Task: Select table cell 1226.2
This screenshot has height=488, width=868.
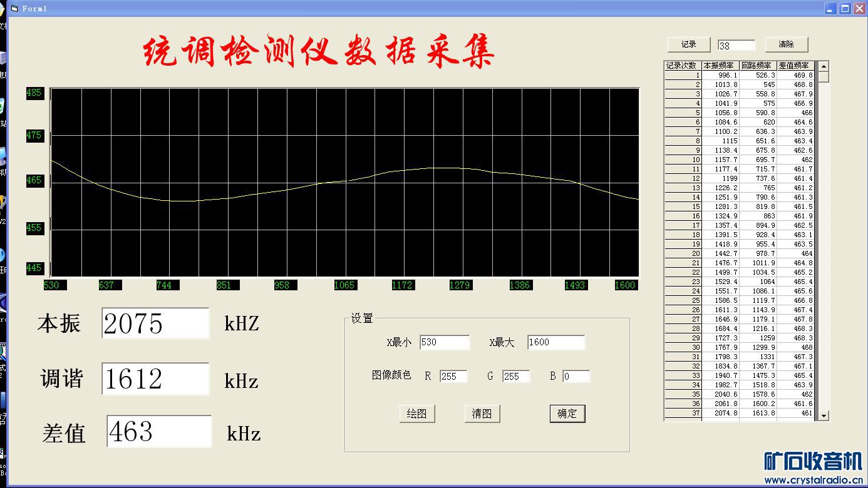Action: [720, 188]
